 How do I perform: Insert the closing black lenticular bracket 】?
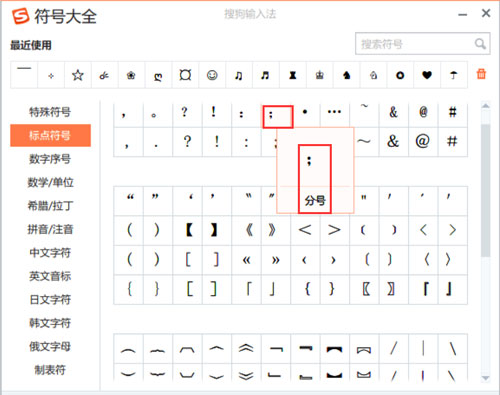click(x=217, y=230)
